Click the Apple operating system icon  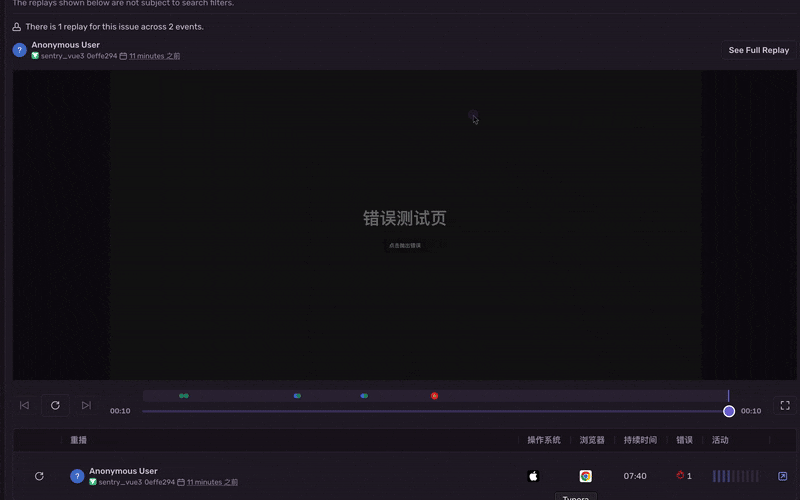point(533,476)
